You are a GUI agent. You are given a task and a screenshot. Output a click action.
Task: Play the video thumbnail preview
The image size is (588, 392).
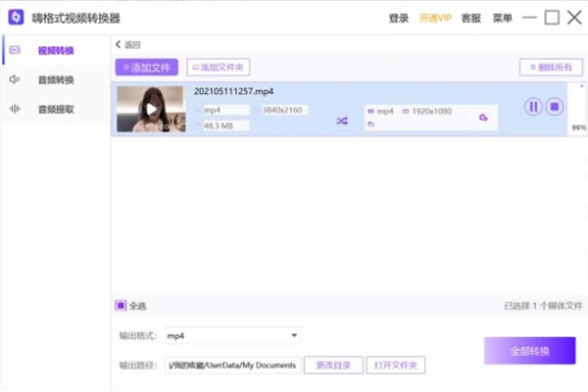pyautogui.click(x=150, y=110)
